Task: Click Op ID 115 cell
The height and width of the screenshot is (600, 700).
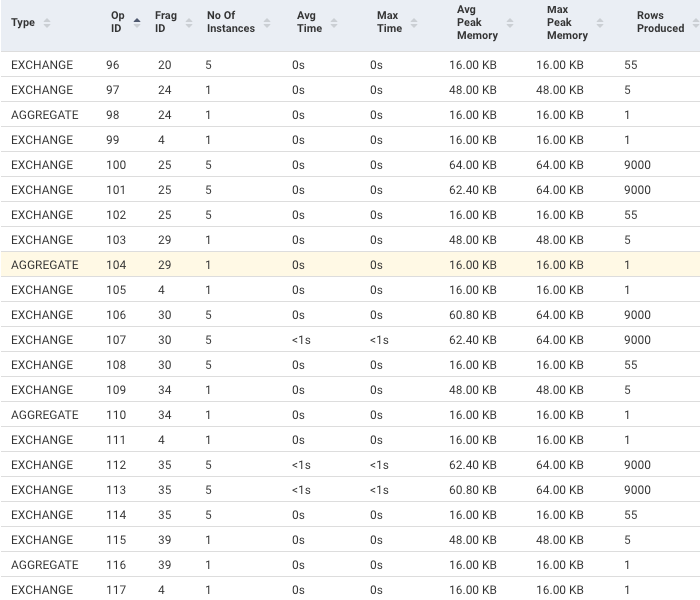Action: click(x=116, y=540)
